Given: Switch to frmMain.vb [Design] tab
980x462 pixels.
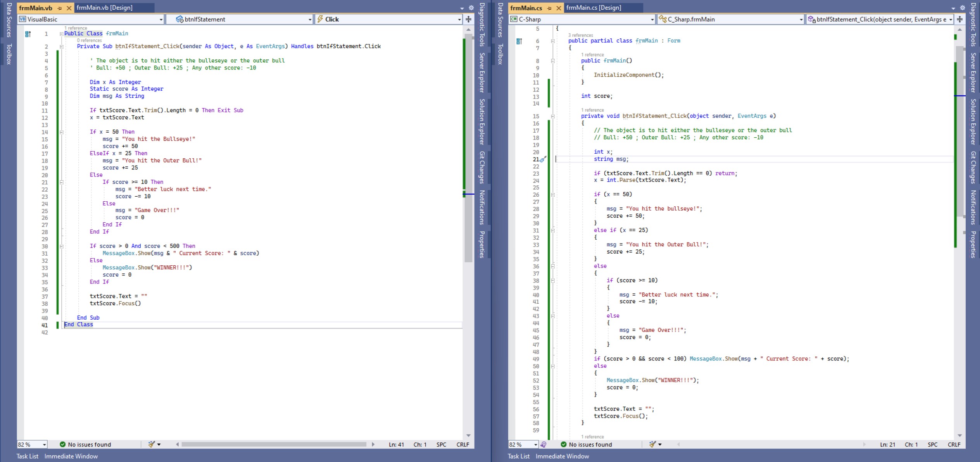Looking at the screenshot, I should pos(104,8).
